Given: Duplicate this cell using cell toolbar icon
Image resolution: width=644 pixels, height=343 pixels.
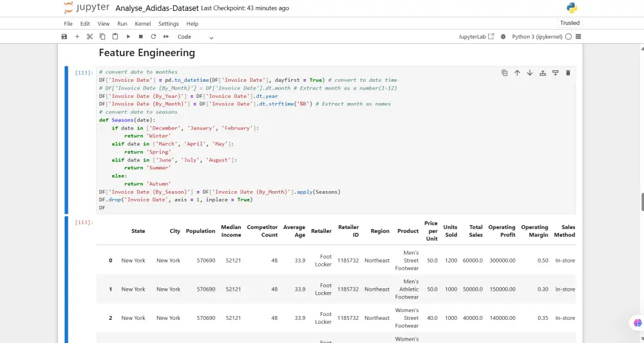Looking at the screenshot, I should click(504, 73).
